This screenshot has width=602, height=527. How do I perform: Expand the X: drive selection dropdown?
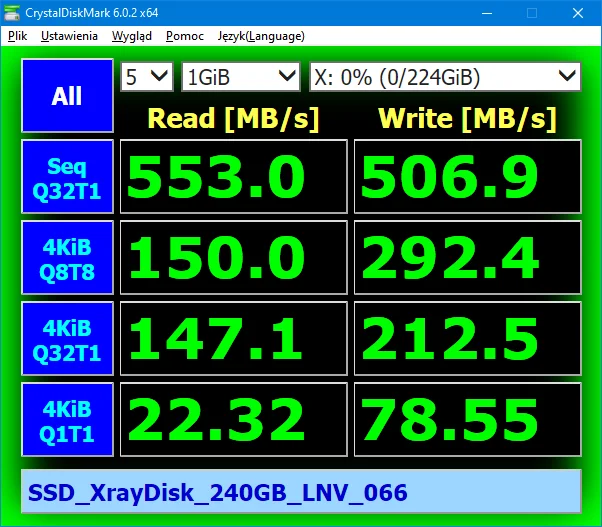pos(445,77)
